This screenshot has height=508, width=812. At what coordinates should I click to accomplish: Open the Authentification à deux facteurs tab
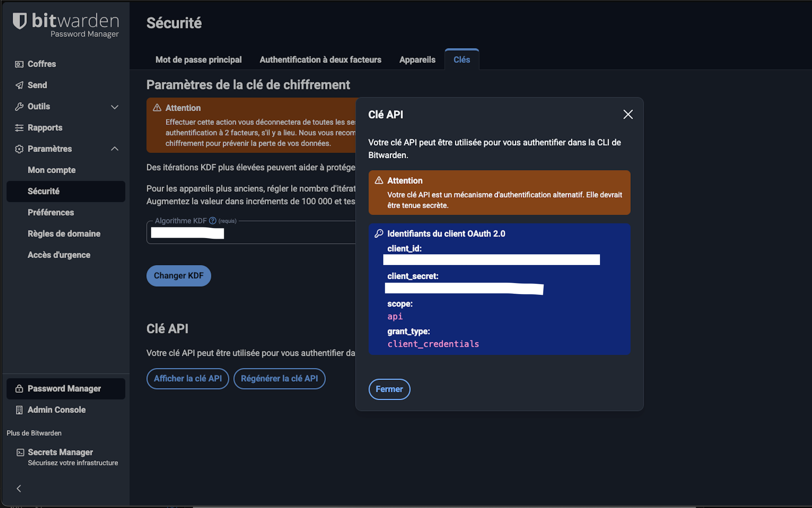(x=320, y=60)
